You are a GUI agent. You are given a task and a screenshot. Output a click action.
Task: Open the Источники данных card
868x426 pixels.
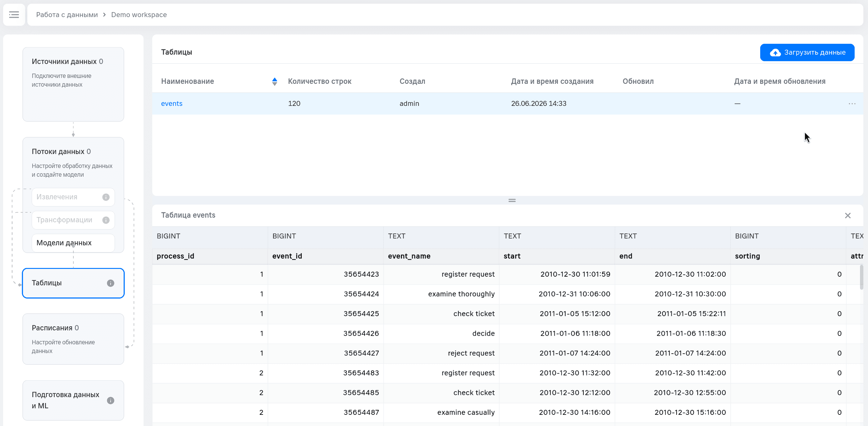[73, 84]
